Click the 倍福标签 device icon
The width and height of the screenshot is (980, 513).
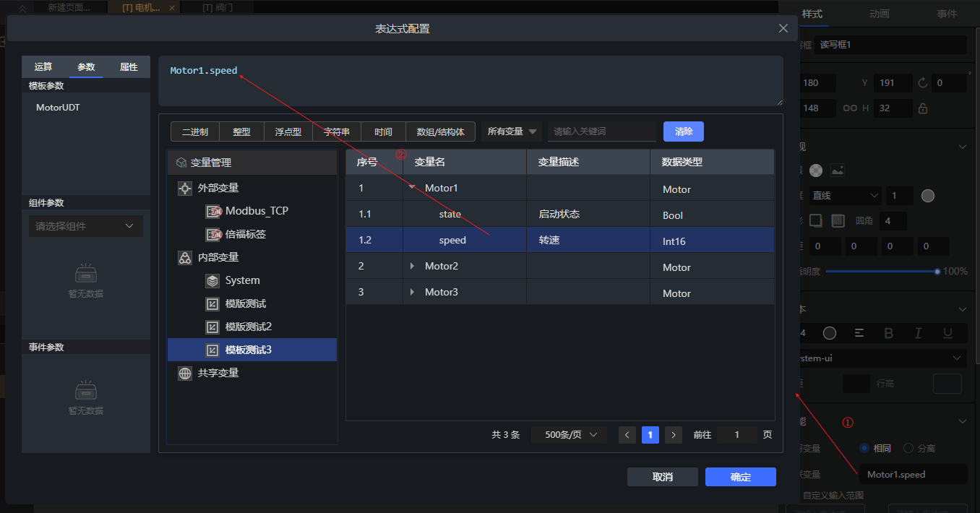(x=213, y=234)
